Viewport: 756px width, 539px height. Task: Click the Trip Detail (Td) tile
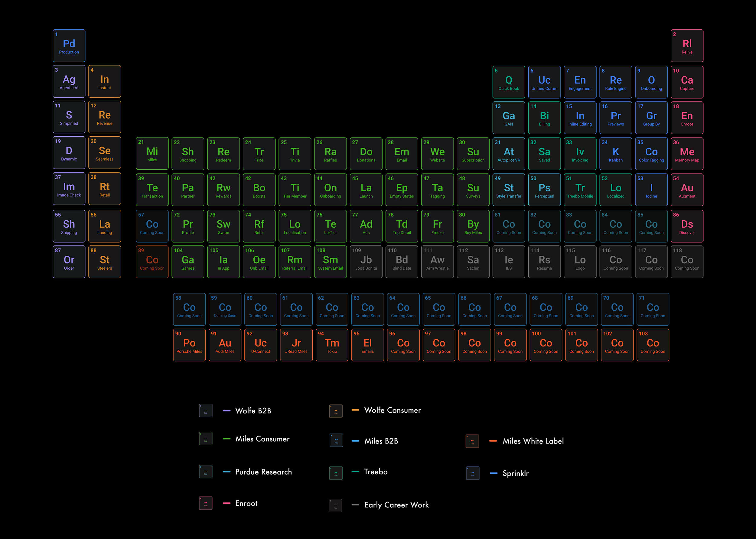pyautogui.click(x=402, y=226)
